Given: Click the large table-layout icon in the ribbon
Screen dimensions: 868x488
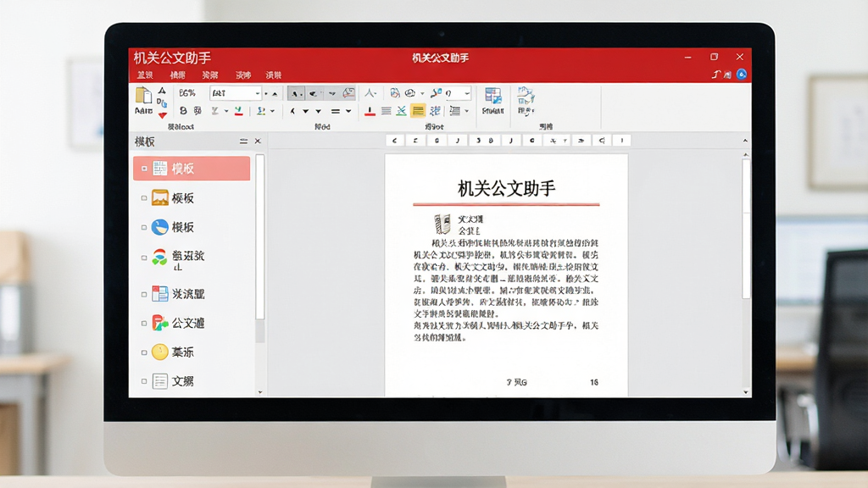Looking at the screenshot, I should click(x=492, y=96).
